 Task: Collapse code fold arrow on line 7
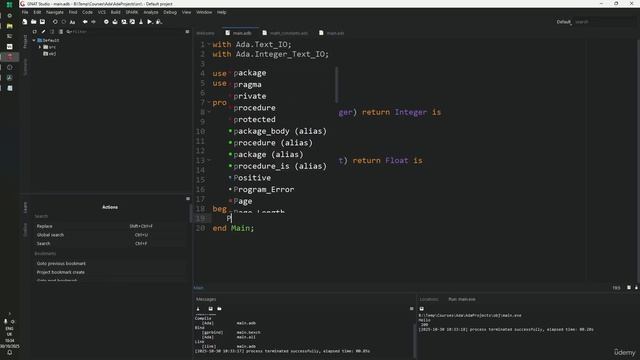pos(209,102)
